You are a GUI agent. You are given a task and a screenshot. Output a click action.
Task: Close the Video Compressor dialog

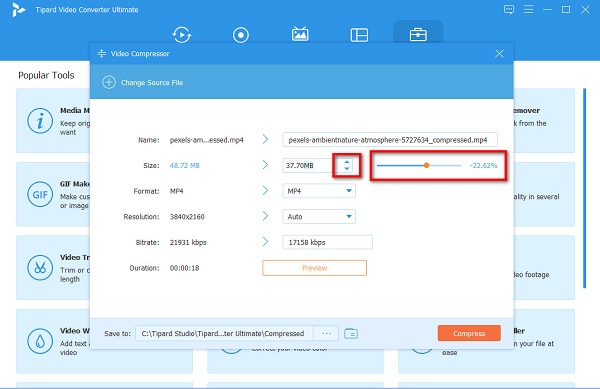point(499,54)
